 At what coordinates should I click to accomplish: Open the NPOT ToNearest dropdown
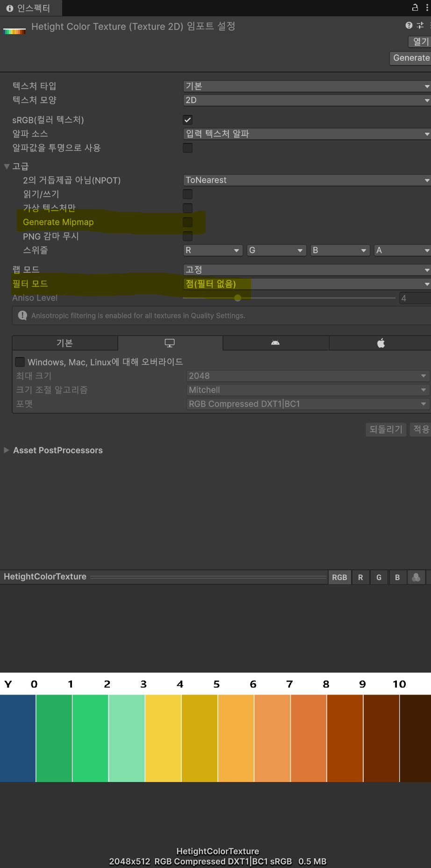pyautogui.click(x=307, y=180)
